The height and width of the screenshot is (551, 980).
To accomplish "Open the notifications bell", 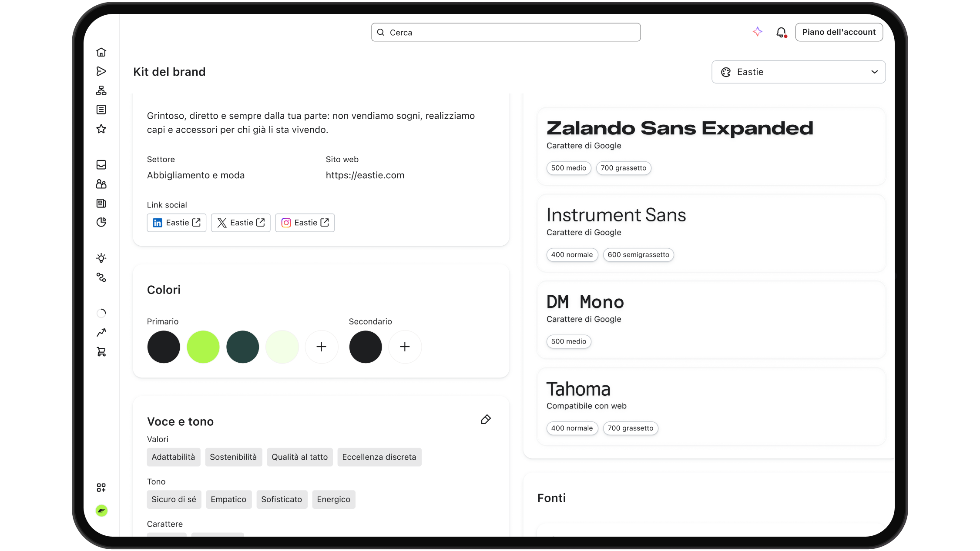I will [782, 32].
